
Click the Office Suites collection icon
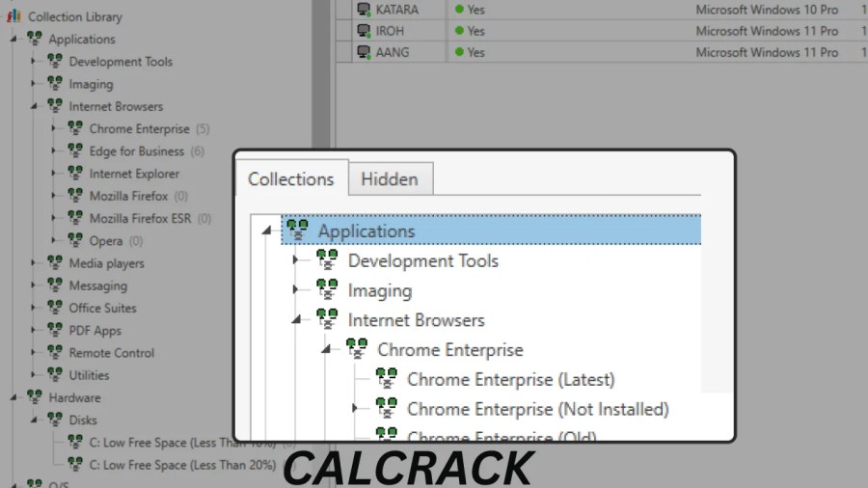point(55,307)
